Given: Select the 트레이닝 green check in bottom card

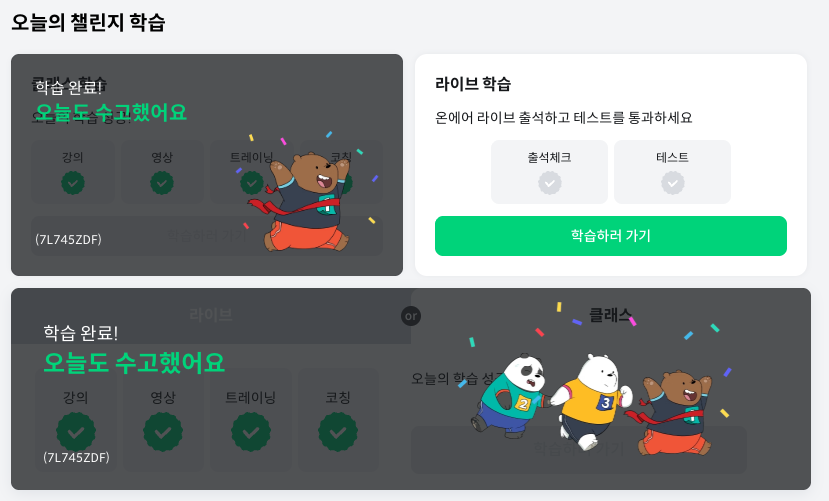Looking at the screenshot, I should (x=251, y=432).
